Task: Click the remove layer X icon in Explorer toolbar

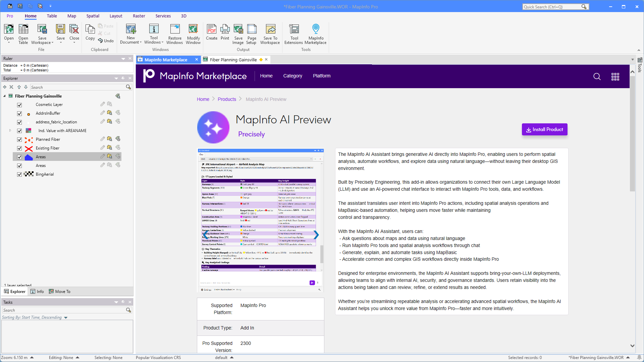Action: click(x=11, y=87)
